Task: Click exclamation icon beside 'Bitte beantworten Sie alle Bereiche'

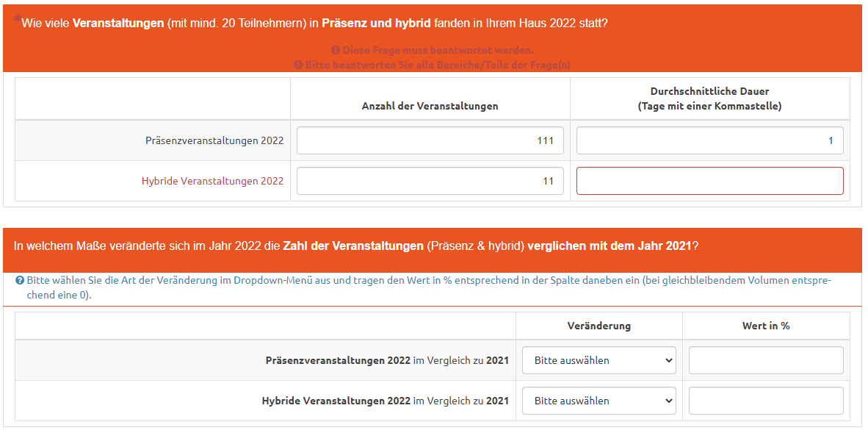Action: pos(298,65)
